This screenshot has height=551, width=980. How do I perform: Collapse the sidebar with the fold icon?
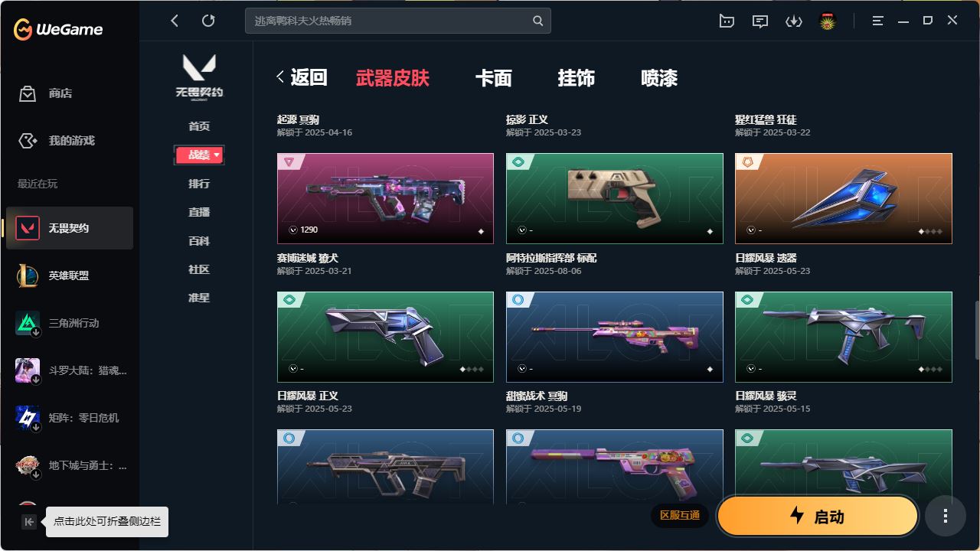[x=29, y=522]
